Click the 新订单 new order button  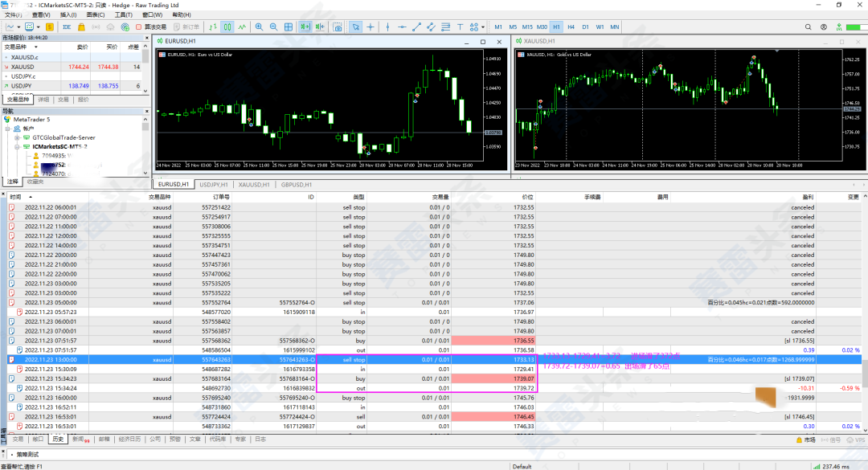[x=186, y=27]
